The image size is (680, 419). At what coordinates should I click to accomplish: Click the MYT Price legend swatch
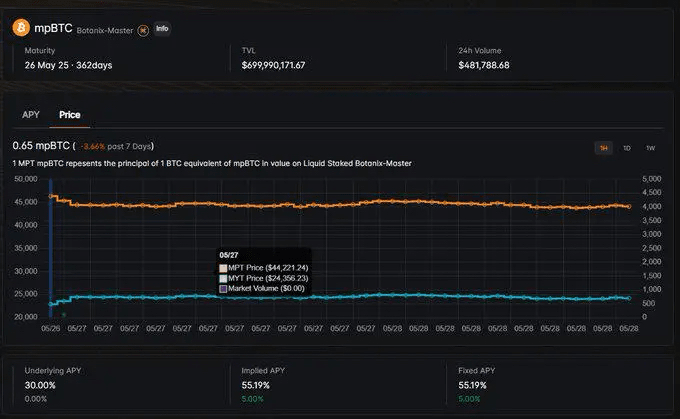(223, 278)
